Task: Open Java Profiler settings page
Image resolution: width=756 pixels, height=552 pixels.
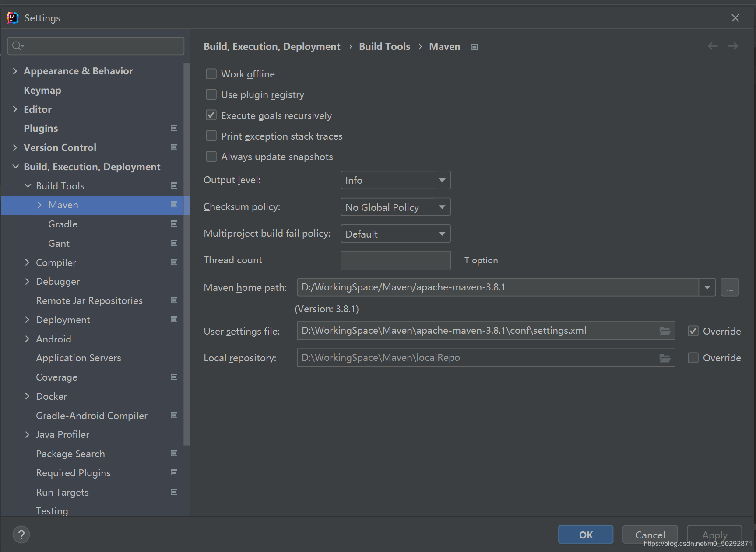Action: pos(63,434)
